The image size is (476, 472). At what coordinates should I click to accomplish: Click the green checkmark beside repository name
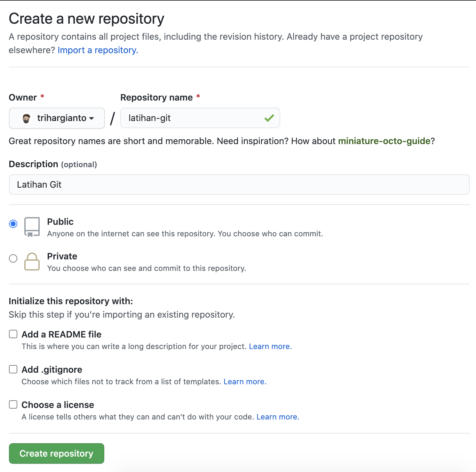[269, 118]
